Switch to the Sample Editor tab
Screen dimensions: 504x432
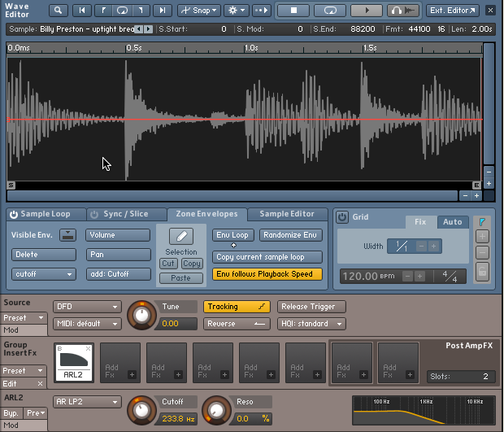pos(287,214)
